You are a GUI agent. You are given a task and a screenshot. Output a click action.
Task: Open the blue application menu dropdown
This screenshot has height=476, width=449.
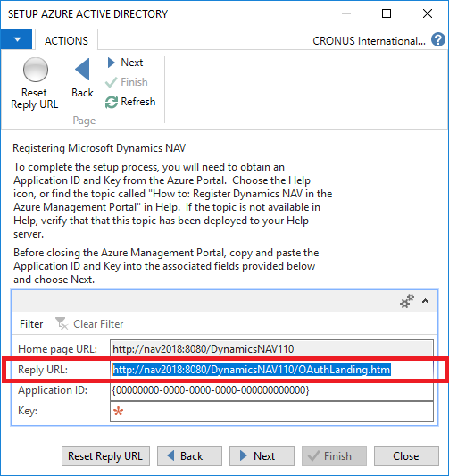(x=16, y=39)
